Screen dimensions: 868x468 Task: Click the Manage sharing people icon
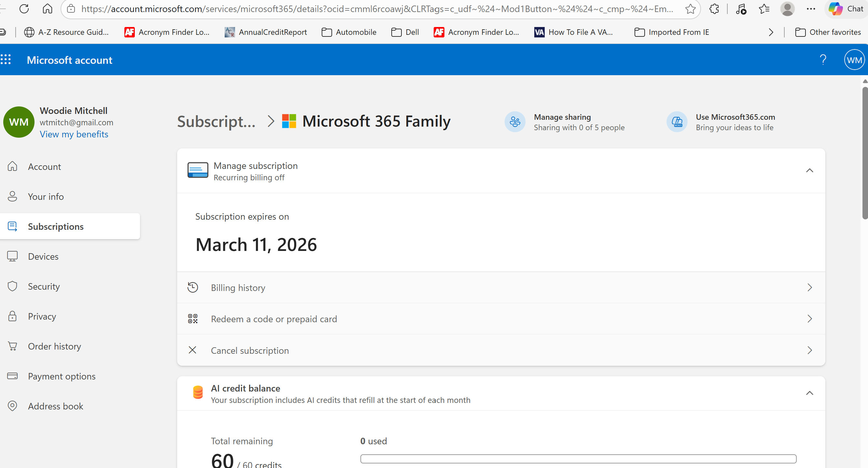click(x=515, y=122)
